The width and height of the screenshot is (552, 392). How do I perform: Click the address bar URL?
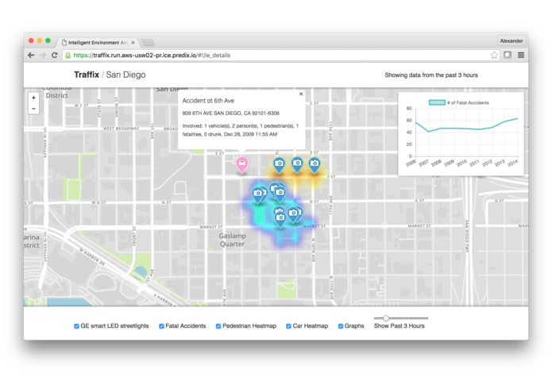click(152, 56)
